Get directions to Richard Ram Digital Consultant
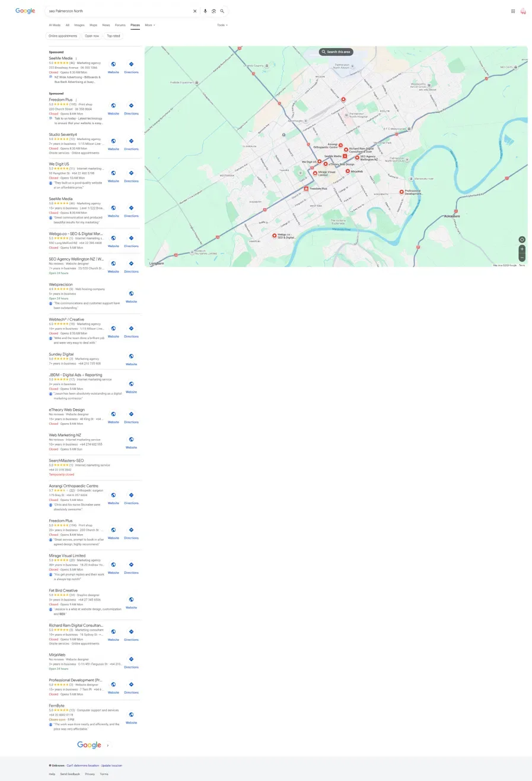532x781 pixels. pos(131,632)
